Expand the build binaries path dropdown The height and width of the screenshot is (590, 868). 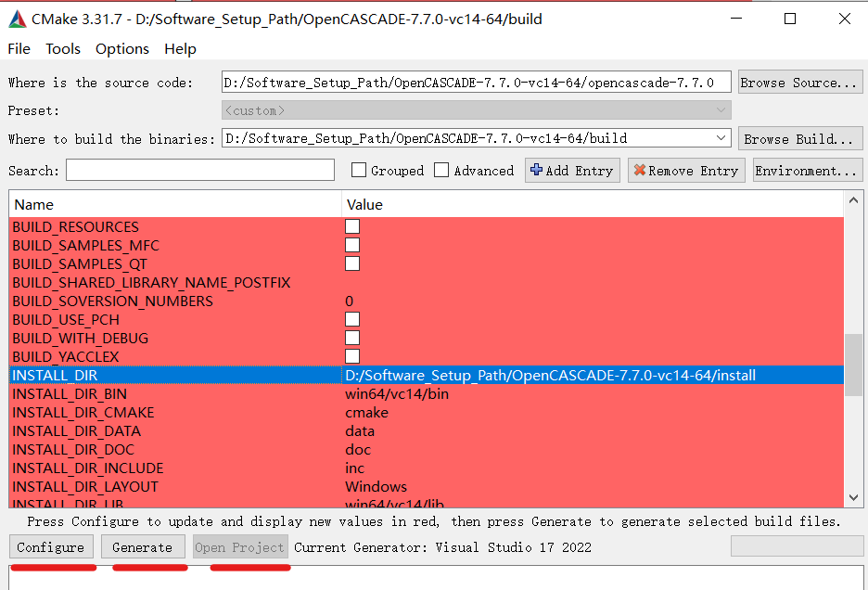[721, 138]
